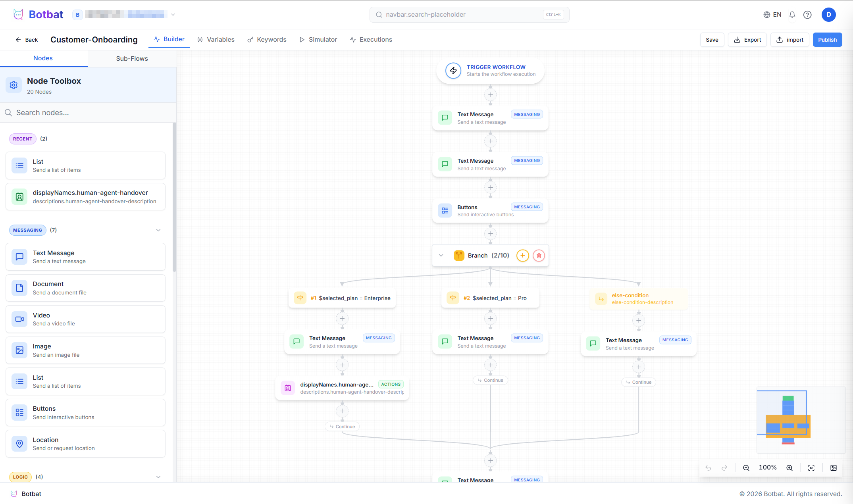853x504 pixels.
Task: Collapse the MESSAGING nodes category
Action: pos(158,230)
